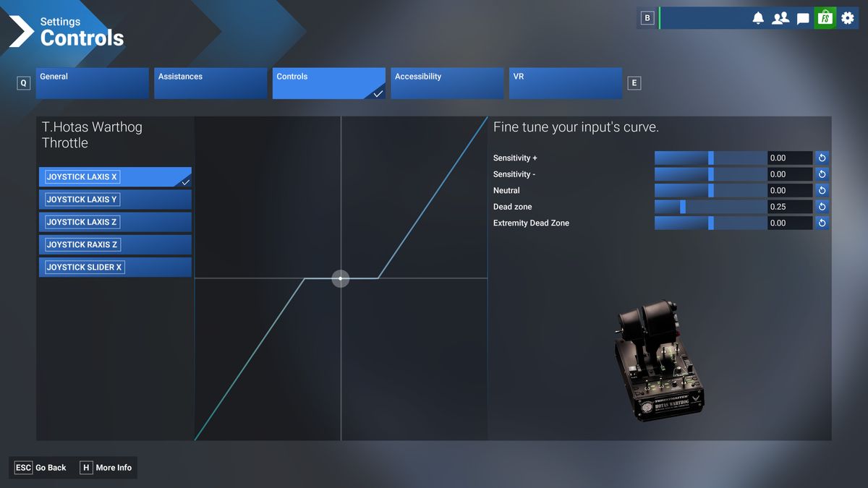This screenshot has height=488, width=868.
Task: Reset the Neutral value
Action: [822, 190]
